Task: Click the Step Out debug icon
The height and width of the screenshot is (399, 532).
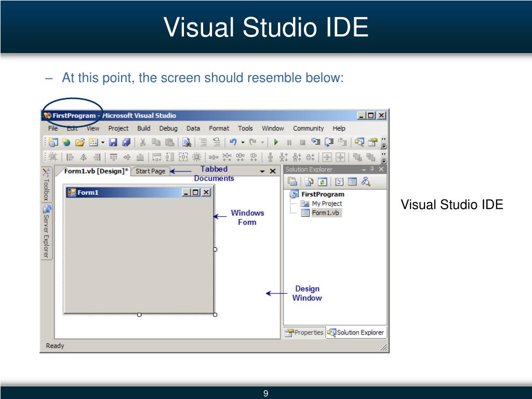Action: 342,142
